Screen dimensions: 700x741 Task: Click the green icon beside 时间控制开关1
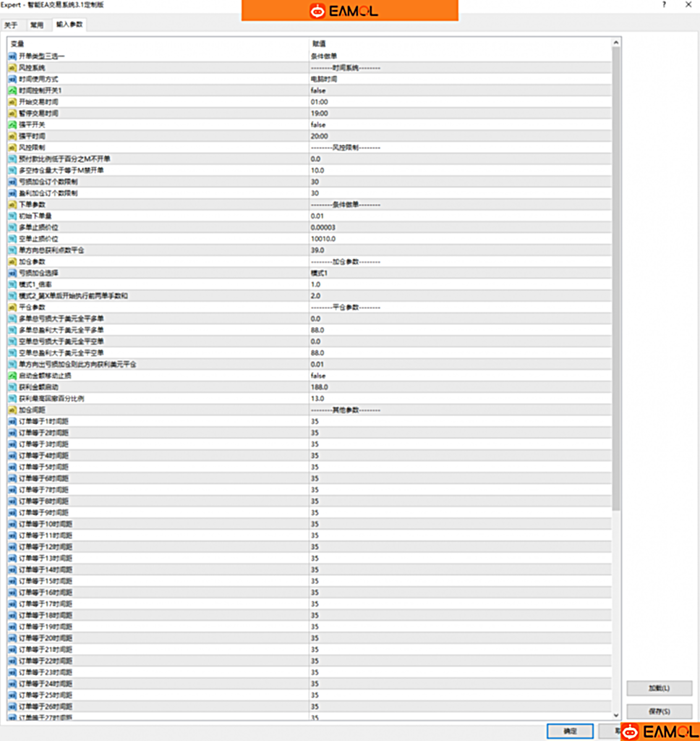point(12,90)
